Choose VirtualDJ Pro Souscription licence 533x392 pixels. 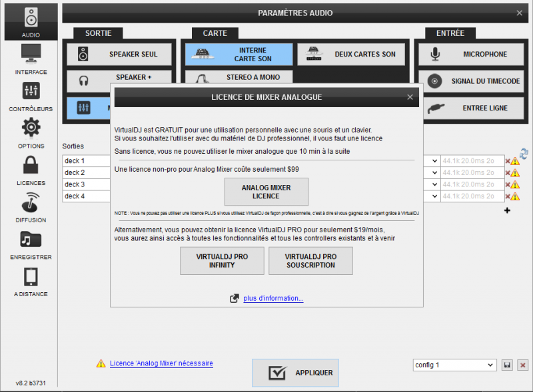point(310,260)
